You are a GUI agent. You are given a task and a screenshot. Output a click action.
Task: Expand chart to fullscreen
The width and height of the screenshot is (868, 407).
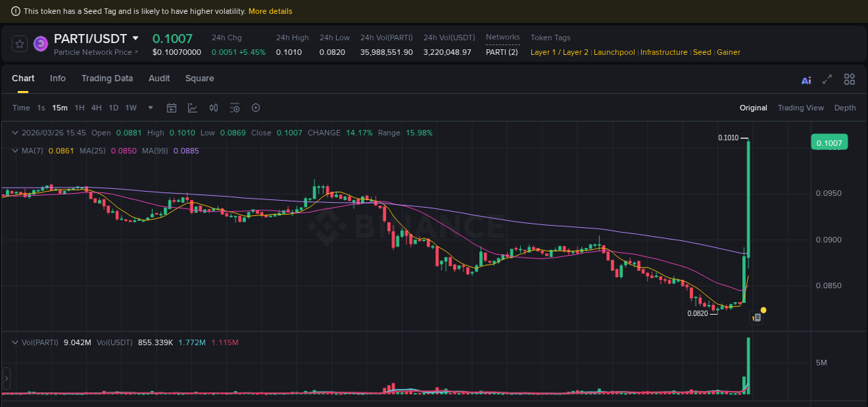pyautogui.click(x=827, y=80)
